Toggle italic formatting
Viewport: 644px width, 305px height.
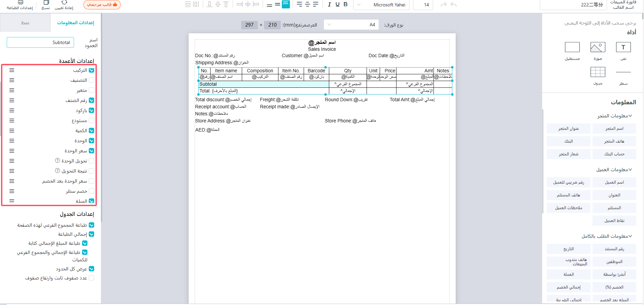tap(329, 4)
